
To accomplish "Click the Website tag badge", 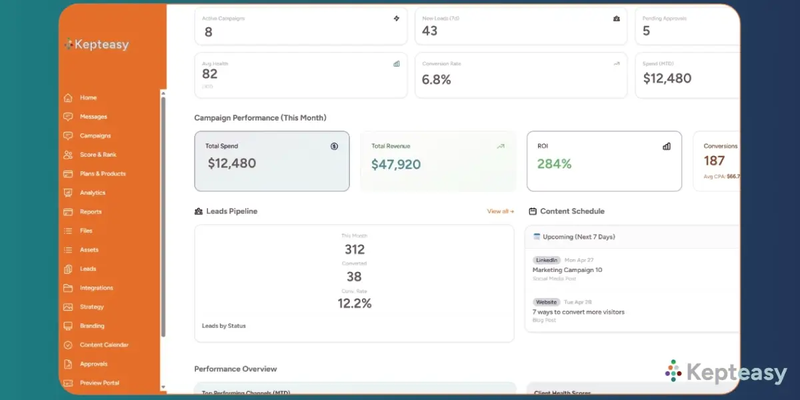I will (546, 302).
